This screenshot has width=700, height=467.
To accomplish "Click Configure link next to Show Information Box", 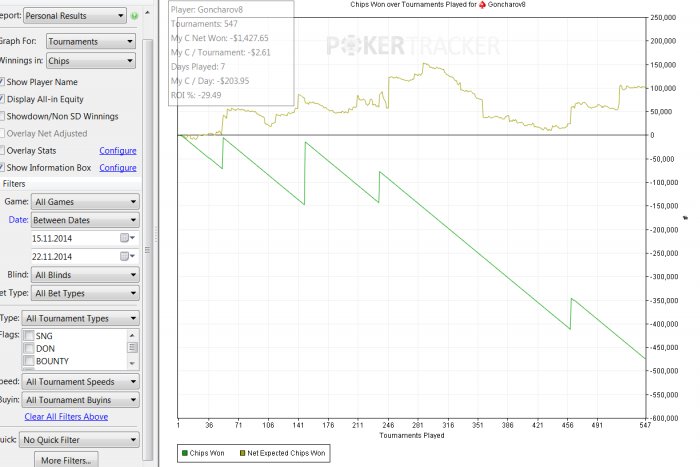I will (118, 167).
